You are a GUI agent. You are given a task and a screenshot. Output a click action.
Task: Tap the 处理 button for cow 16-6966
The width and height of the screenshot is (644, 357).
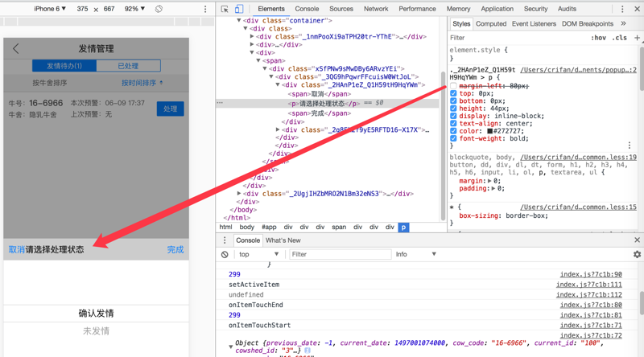click(170, 109)
